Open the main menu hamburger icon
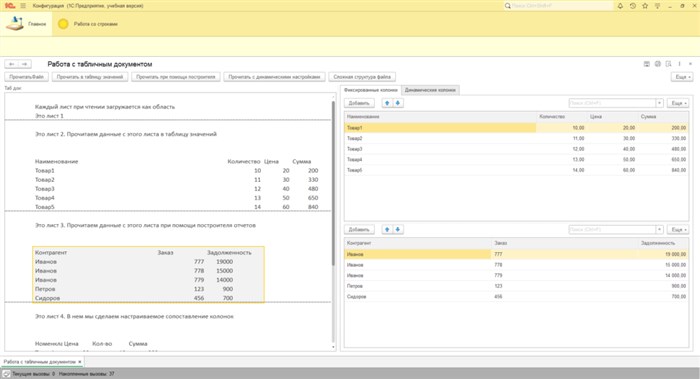700x379 pixels. point(23,6)
